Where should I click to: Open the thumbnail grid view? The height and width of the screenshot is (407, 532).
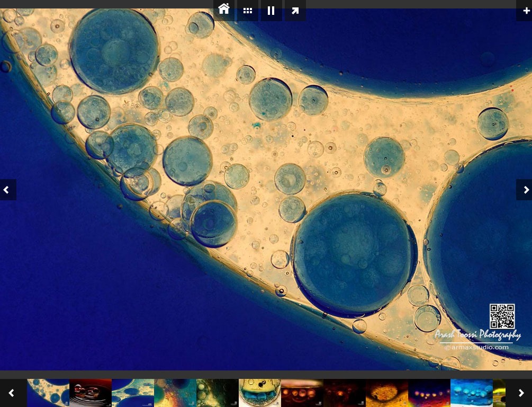click(x=247, y=10)
